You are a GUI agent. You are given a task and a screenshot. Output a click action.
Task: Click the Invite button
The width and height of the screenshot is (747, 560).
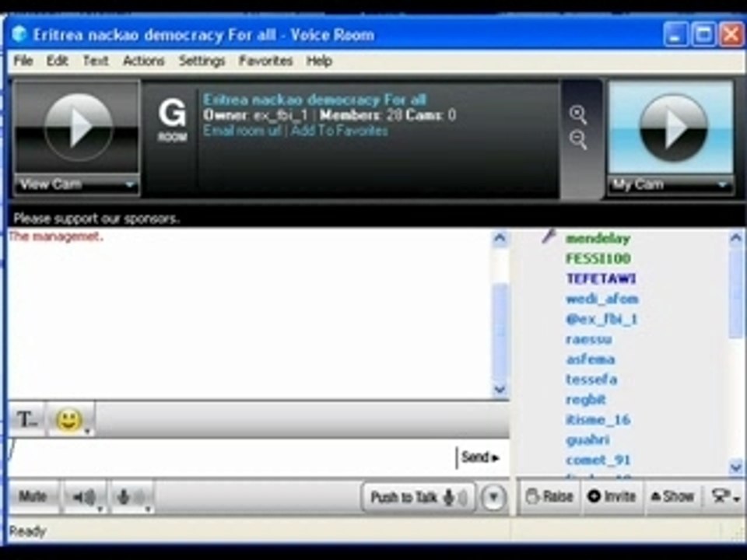coord(612,497)
